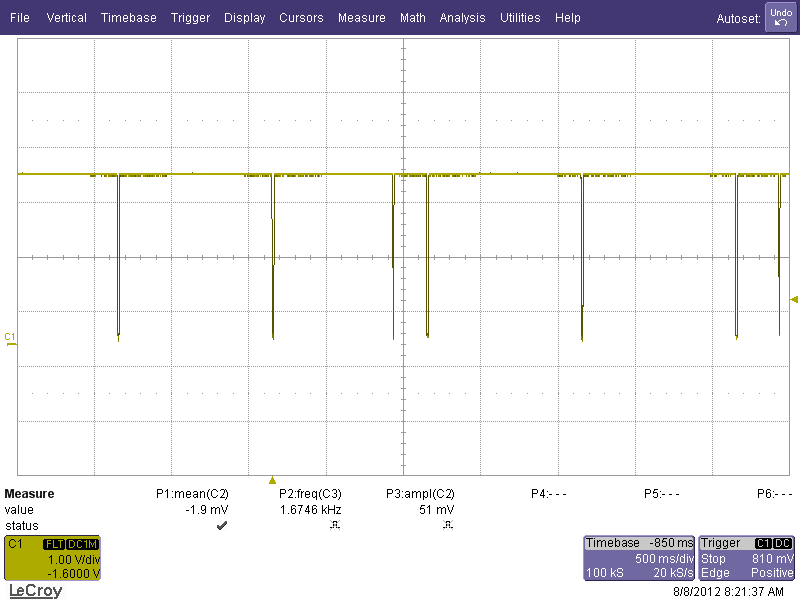The height and width of the screenshot is (600, 800).
Task: Click the 810 mV trigger level value
Action: [x=772, y=559]
